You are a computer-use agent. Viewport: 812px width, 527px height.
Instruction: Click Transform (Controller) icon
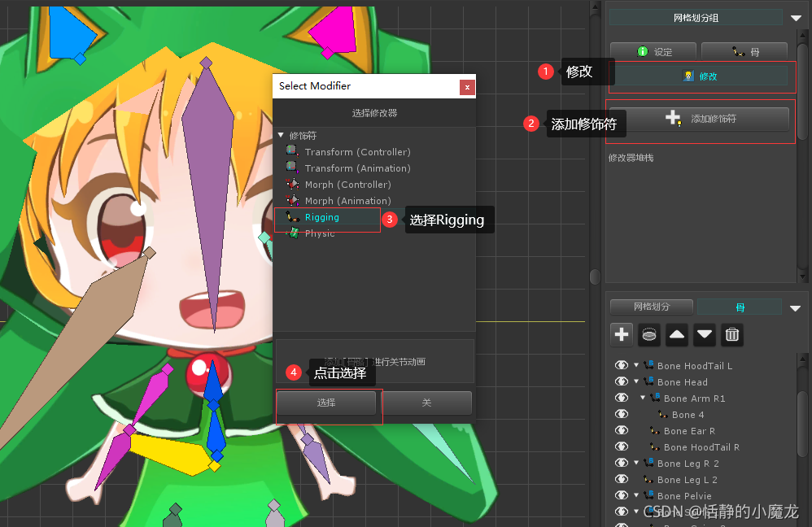click(292, 151)
